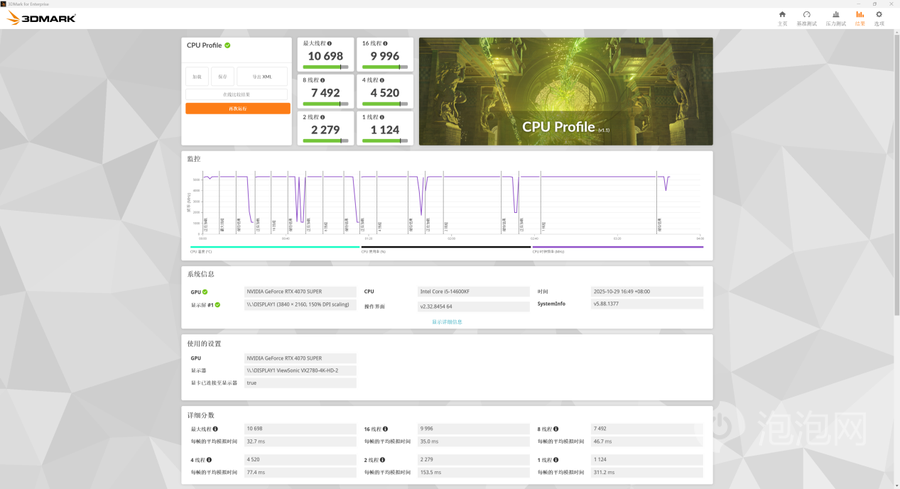
Task: Click the Load result button
Action: (197, 76)
